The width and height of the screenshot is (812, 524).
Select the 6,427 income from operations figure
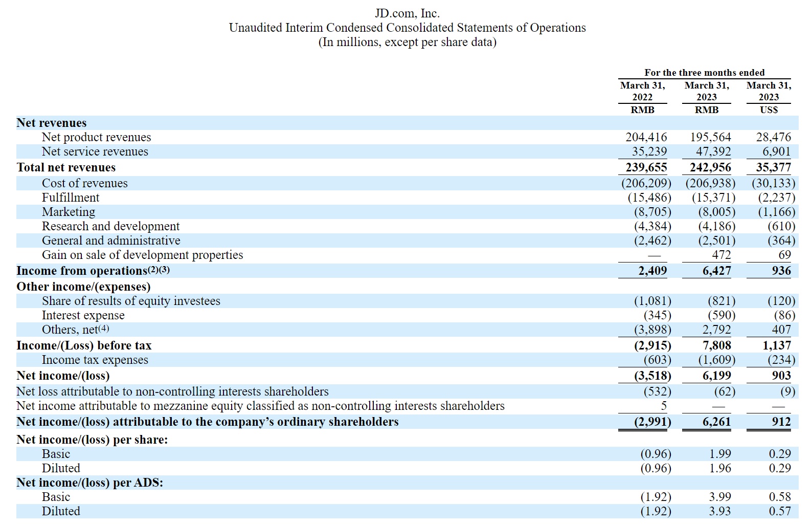click(716, 271)
